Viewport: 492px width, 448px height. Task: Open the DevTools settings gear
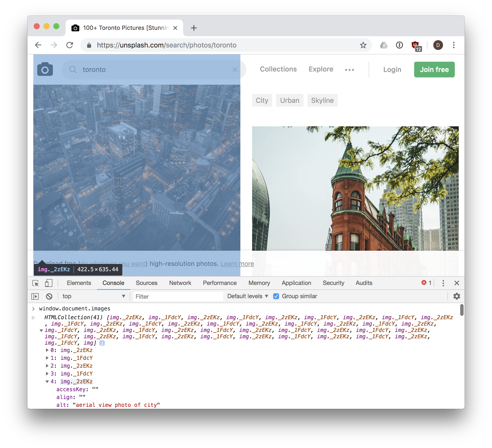pos(457,296)
